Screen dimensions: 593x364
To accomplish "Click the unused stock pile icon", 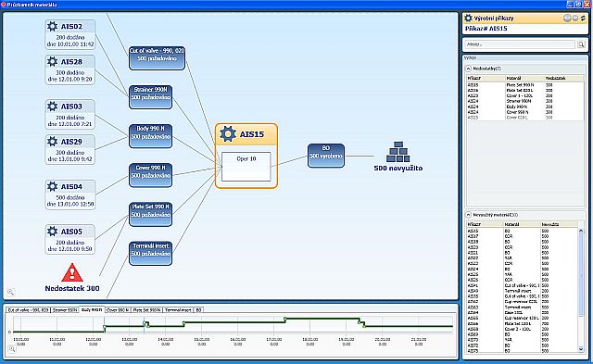I will 397,152.
